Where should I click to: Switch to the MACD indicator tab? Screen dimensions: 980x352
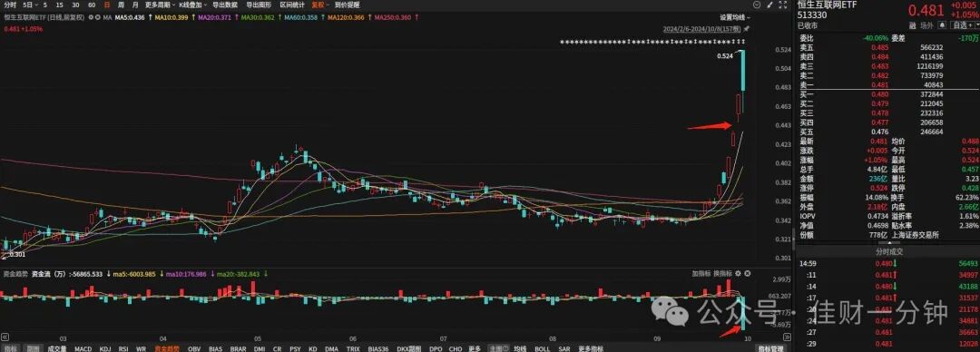[x=83, y=347]
